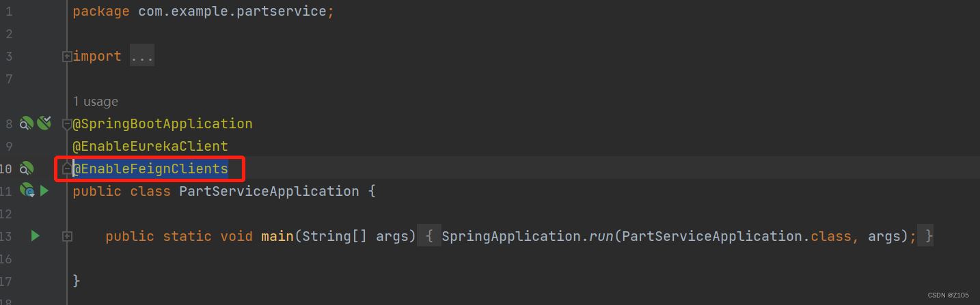Click the fold marker beside @EnableFeignClients
980x305 pixels.
(67, 168)
